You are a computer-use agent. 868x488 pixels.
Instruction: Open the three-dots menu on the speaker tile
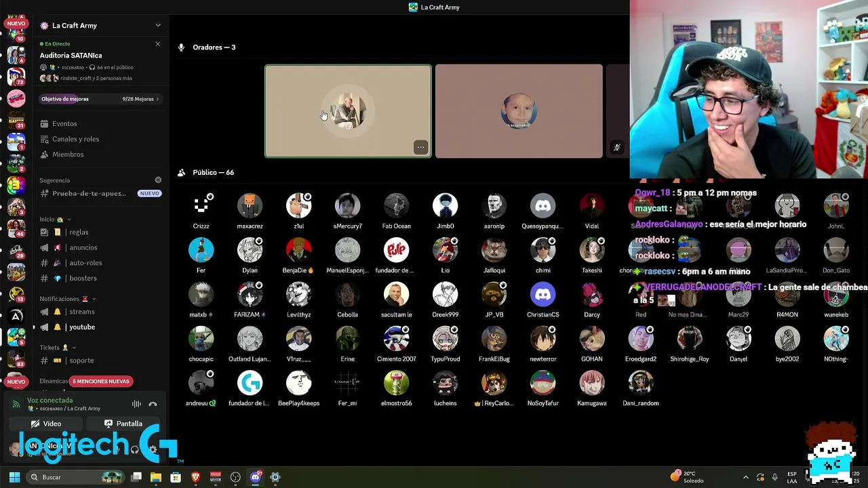[420, 147]
